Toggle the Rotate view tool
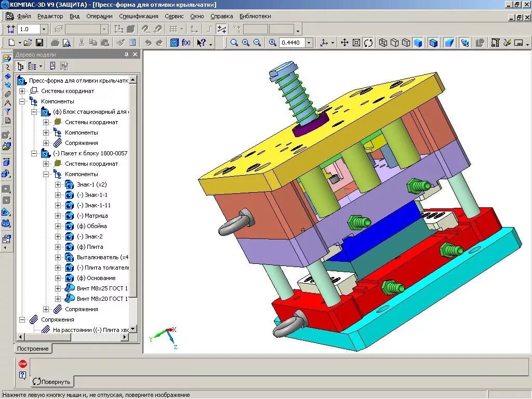The height and width of the screenshot is (399, 532). coord(368,43)
